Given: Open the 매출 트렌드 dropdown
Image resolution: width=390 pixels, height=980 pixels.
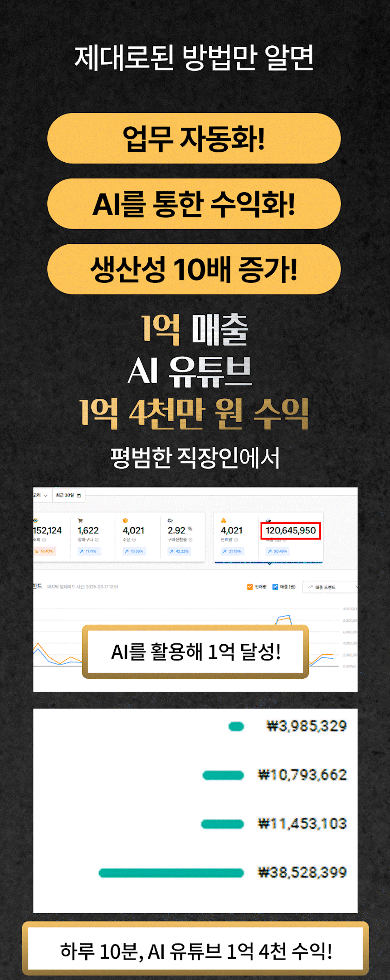Looking at the screenshot, I should [330, 587].
